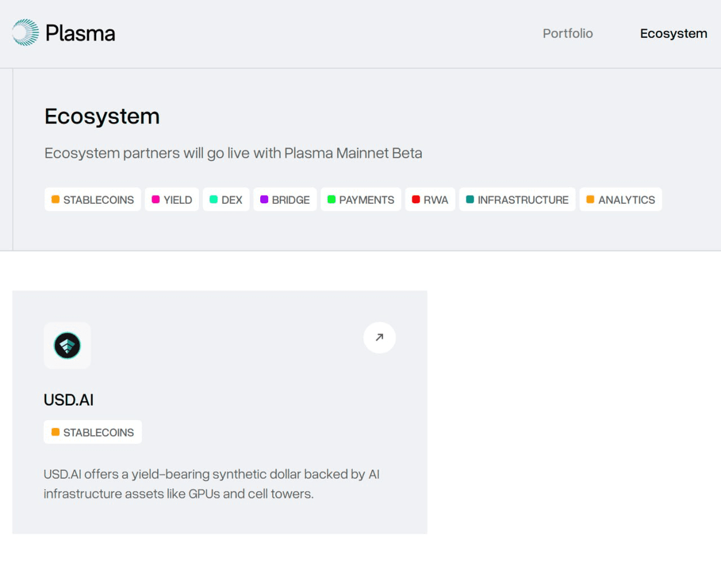Click the USD.AI description paragraph
Image resolution: width=721 pixels, height=588 pixels.
(212, 484)
